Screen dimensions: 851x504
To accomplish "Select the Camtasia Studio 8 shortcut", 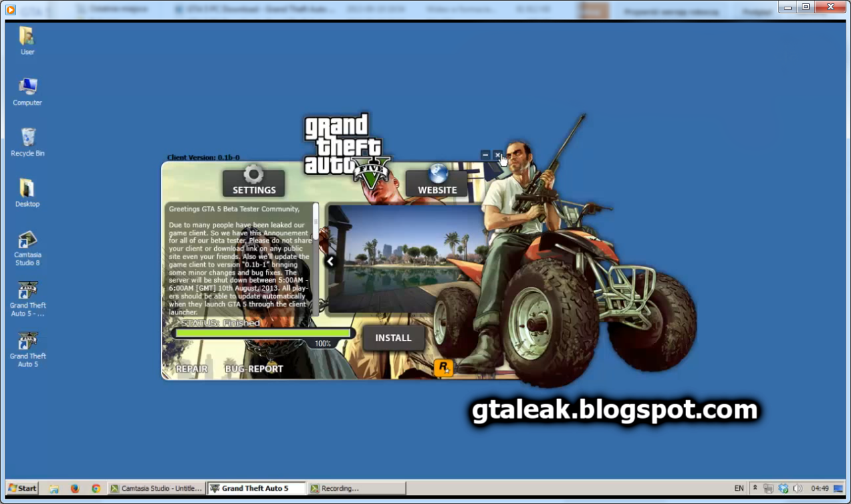I will (x=27, y=248).
